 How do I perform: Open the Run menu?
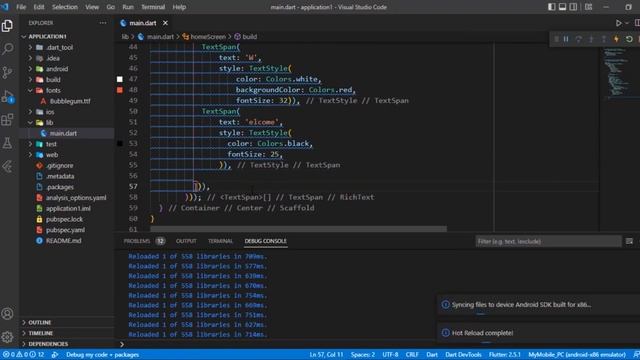128,7
